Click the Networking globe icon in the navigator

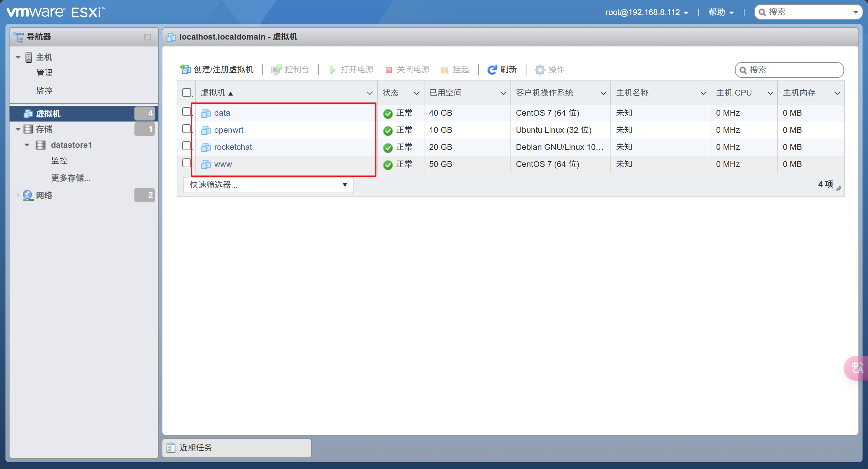pyautogui.click(x=28, y=195)
